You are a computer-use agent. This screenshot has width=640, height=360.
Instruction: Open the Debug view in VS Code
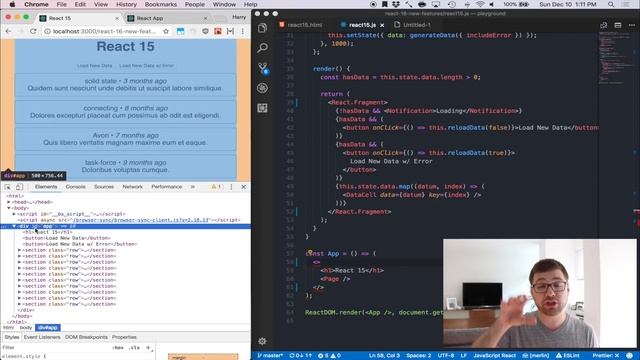click(x=262, y=88)
